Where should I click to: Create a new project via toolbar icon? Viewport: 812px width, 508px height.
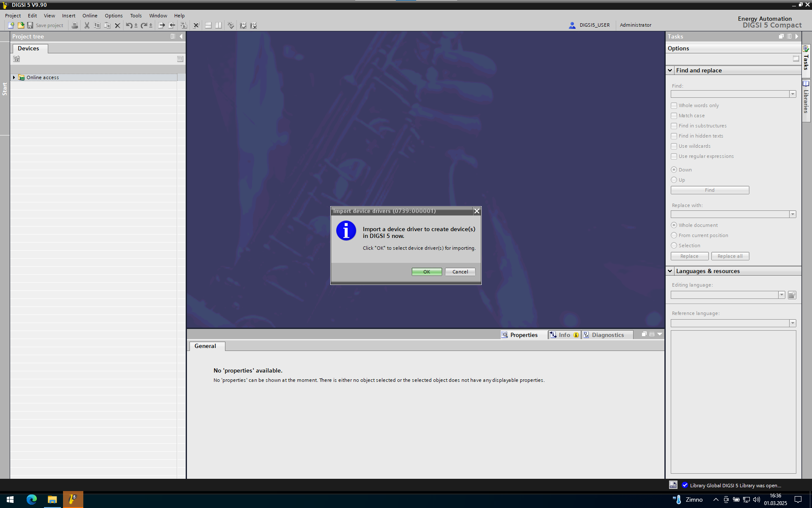click(11, 25)
